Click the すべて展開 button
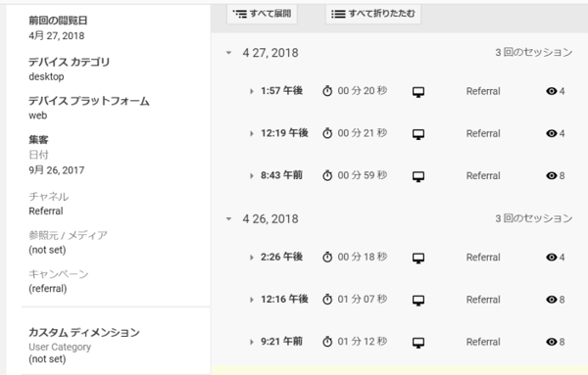The height and width of the screenshot is (375, 588). 262,14
